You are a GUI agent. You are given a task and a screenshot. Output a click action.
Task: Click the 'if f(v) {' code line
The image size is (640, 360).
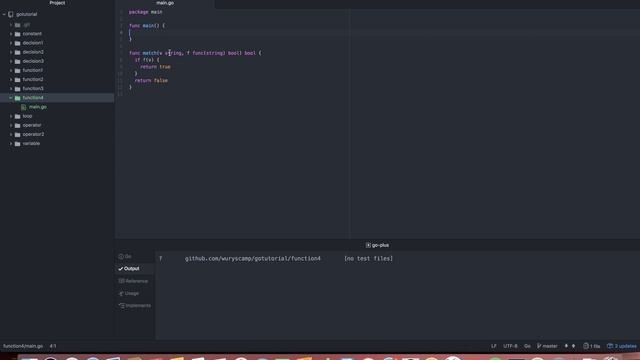click(x=147, y=60)
